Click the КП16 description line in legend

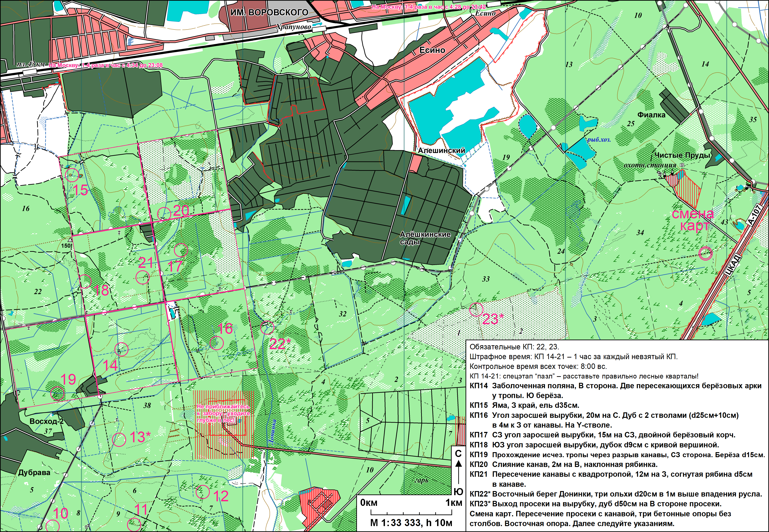604,415
